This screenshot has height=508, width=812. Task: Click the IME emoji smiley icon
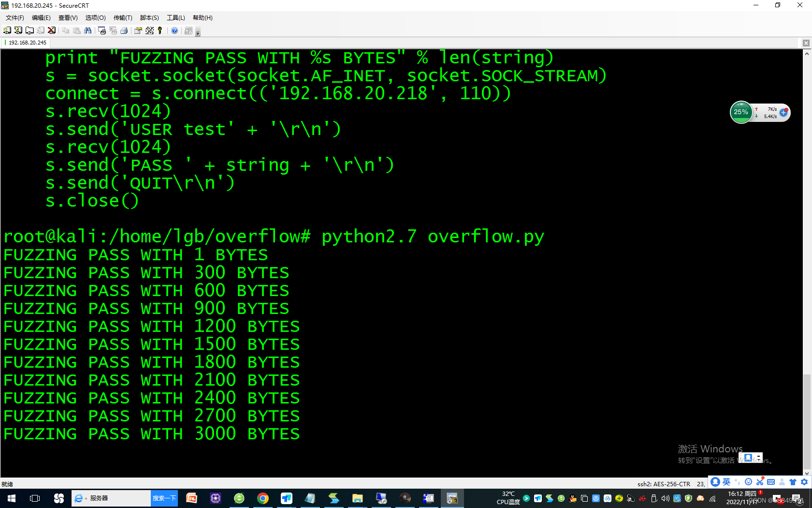[x=748, y=482]
